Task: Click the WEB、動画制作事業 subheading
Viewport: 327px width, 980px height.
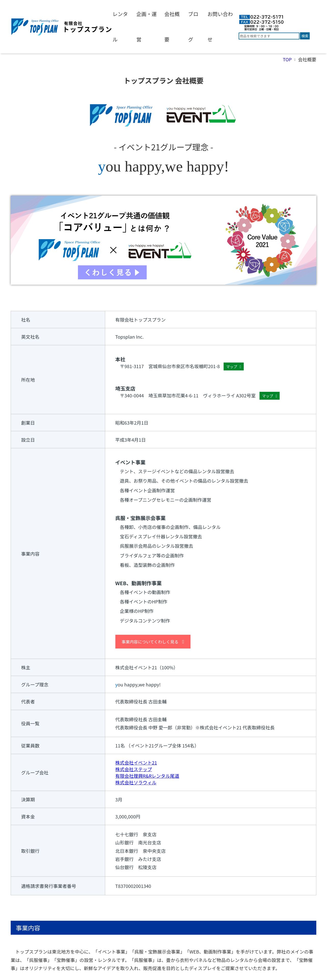Action: (x=139, y=583)
